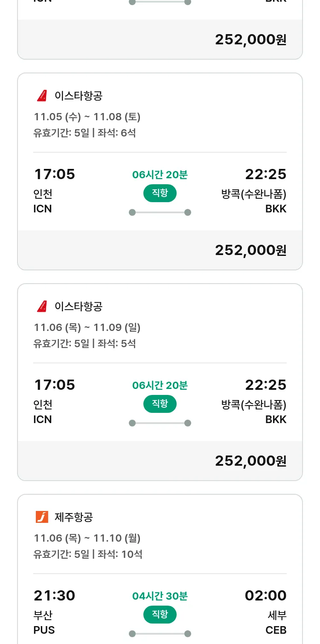Tap the 04시간 30분 flight duration
The image size is (320, 644).
(160, 596)
